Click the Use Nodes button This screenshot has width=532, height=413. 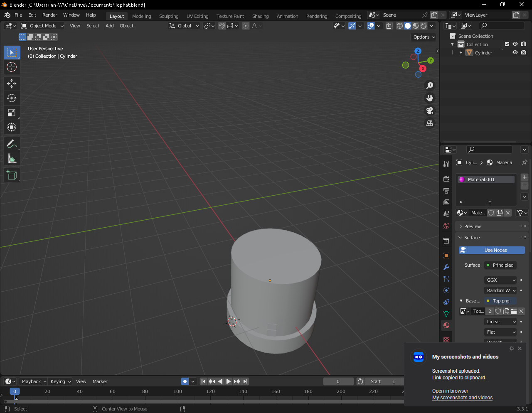492,250
